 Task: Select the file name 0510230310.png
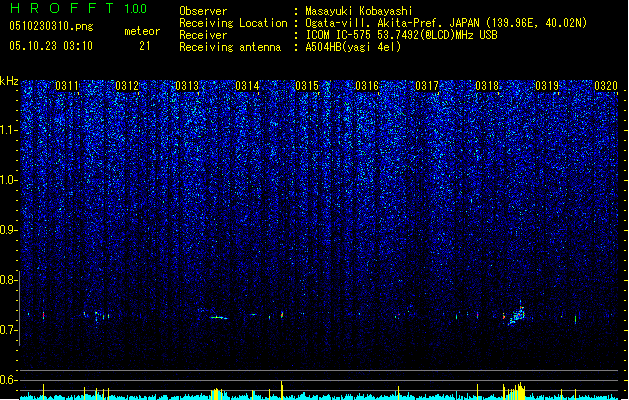[51, 26]
